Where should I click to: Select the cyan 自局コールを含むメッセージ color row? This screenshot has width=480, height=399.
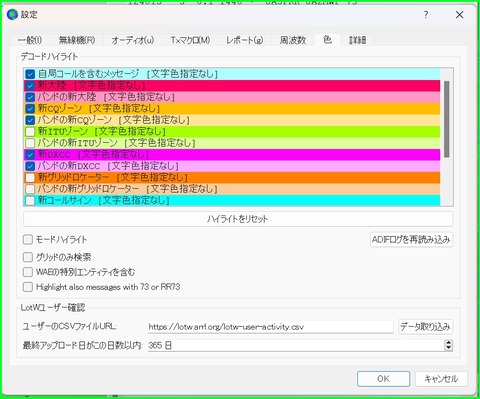click(x=232, y=74)
